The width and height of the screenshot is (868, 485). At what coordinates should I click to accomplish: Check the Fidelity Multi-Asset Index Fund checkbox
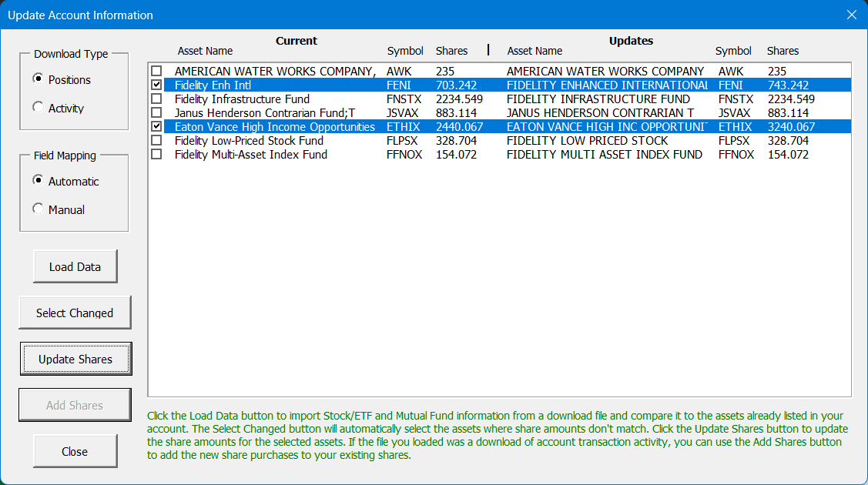[x=156, y=154]
